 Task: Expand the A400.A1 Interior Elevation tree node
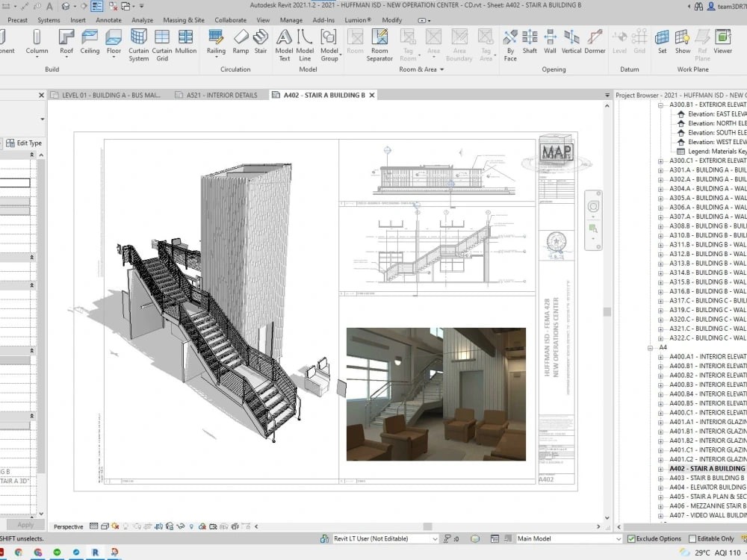coord(660,357)
